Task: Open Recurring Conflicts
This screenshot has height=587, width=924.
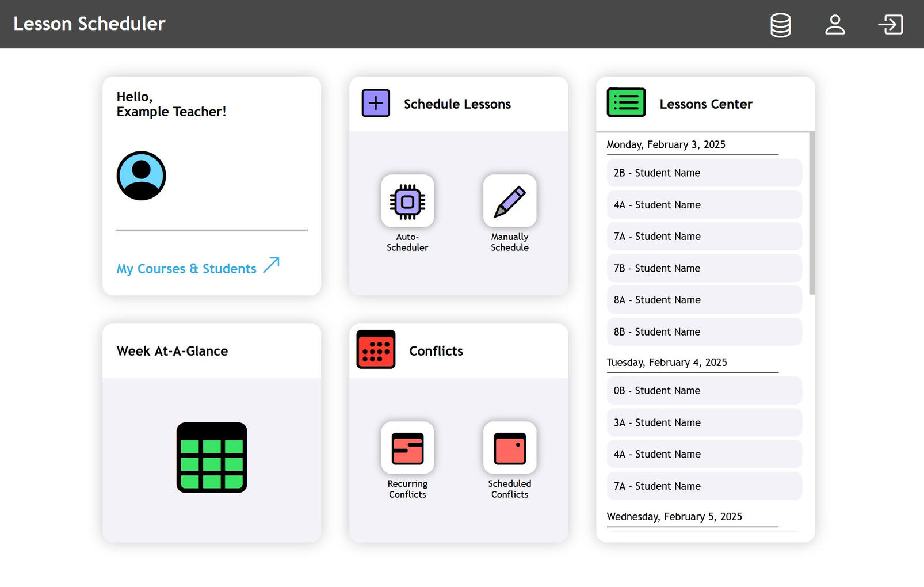Action: click(407, 448)
